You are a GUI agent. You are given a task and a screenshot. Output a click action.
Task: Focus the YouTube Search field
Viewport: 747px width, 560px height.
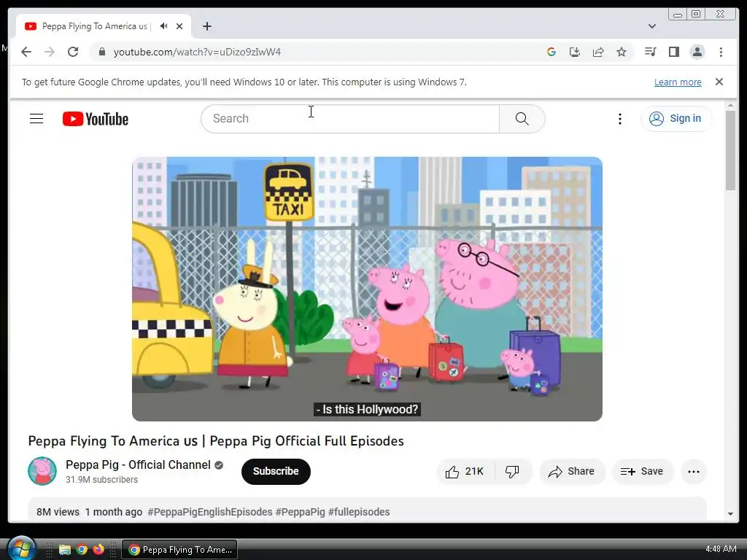click(350, 119)
